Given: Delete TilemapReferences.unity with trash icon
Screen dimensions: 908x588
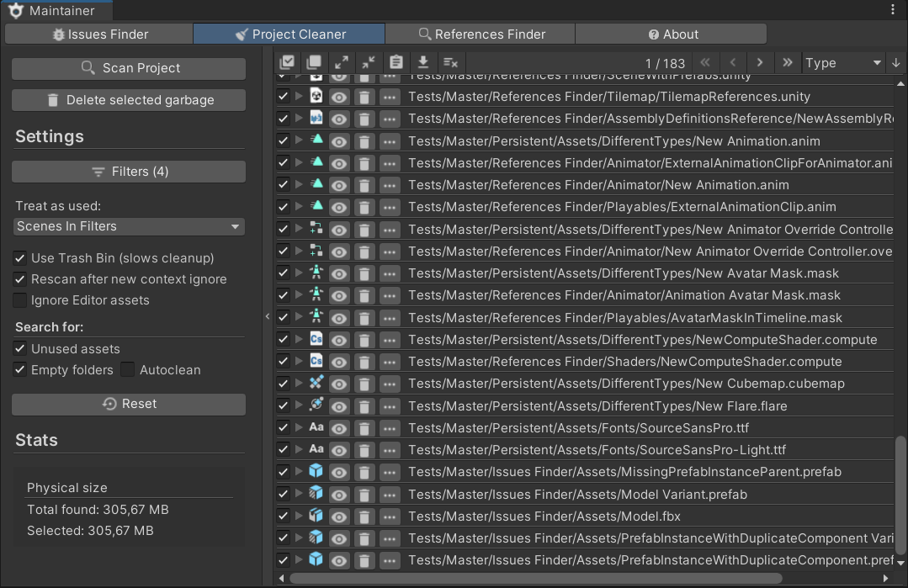Looking at the screenshot, I should point(364,97).
